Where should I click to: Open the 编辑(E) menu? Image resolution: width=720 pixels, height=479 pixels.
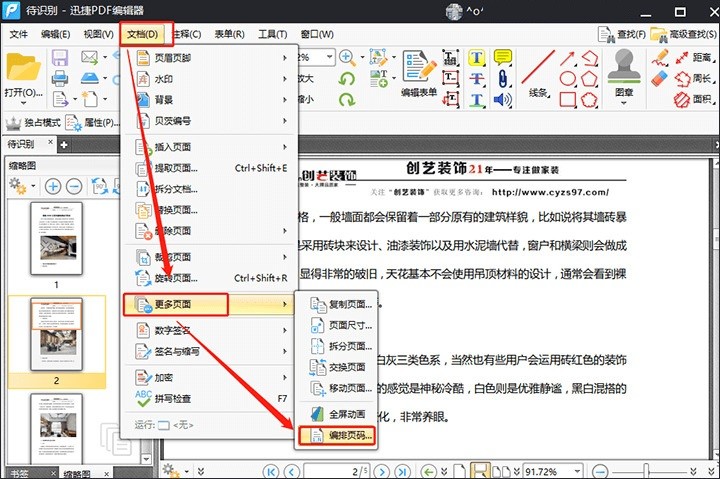(x=55, y=34)
